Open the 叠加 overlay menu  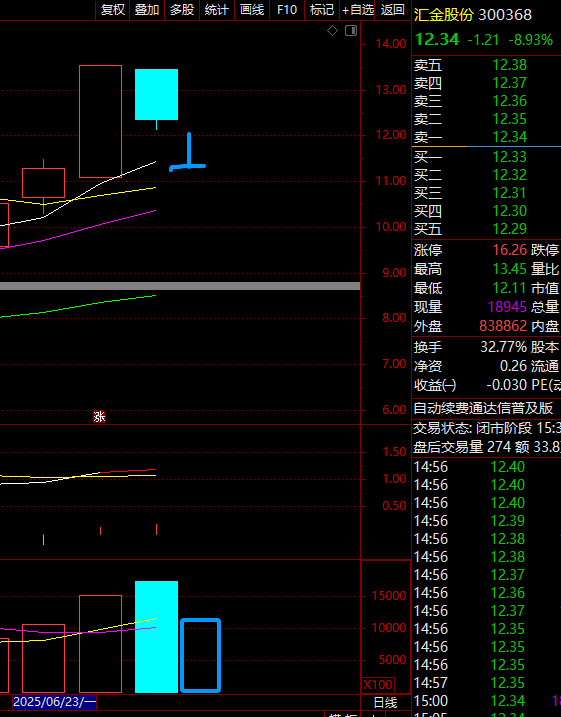[x=147, y=10]
